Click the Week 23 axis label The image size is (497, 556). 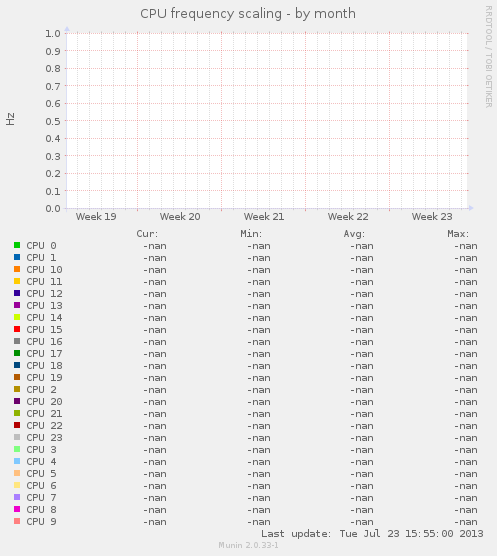[x=432, y=217]
